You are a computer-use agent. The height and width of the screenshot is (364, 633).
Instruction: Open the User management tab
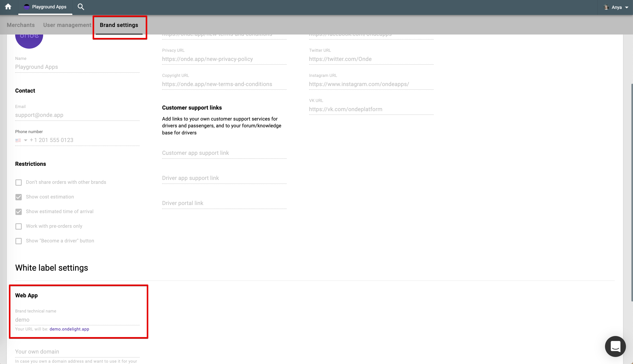tap(67, 25)
